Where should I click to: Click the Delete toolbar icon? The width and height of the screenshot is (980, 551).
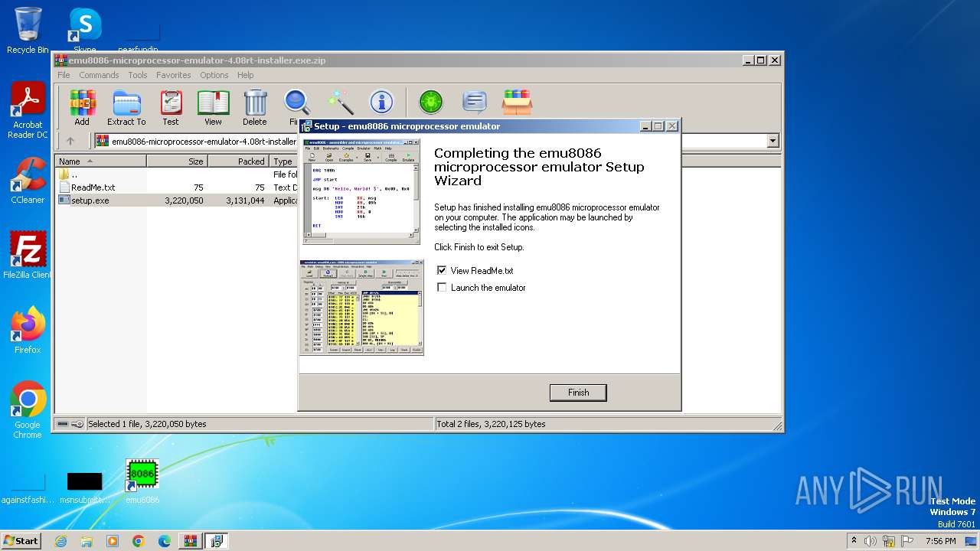255,107
